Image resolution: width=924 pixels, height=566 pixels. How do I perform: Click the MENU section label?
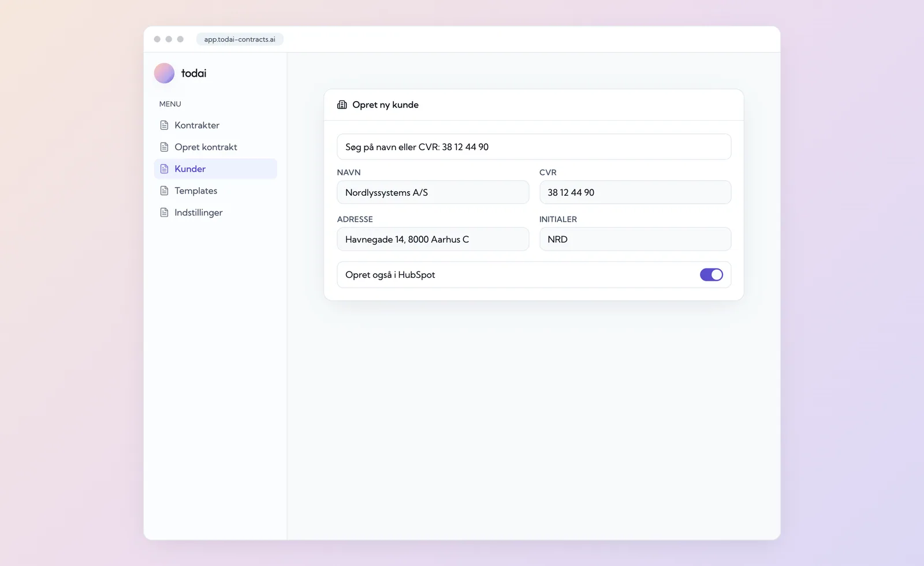(170, 104)
